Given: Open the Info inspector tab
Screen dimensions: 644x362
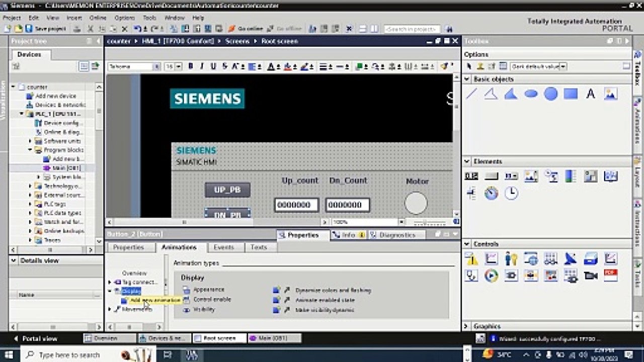Looking at the screenshot, I should [349, 235].
